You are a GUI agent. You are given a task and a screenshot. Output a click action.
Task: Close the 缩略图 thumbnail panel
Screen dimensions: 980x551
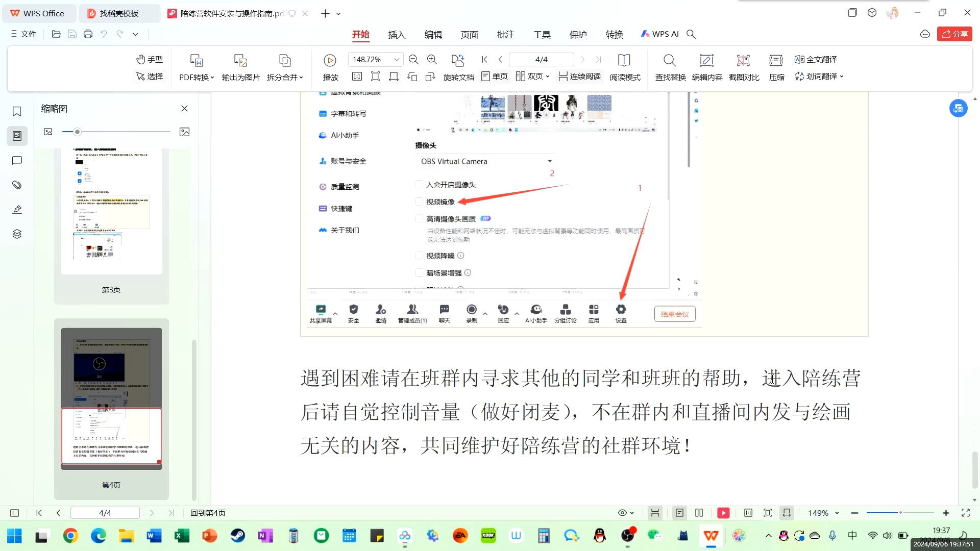click(x=184, y=109)
